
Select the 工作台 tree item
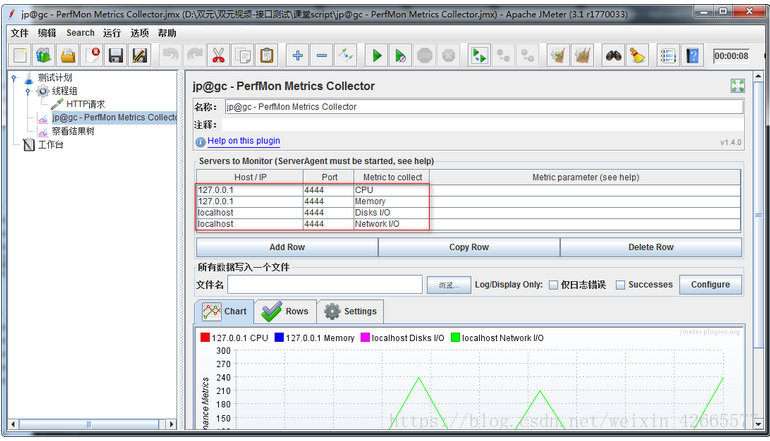pos(51,145)
